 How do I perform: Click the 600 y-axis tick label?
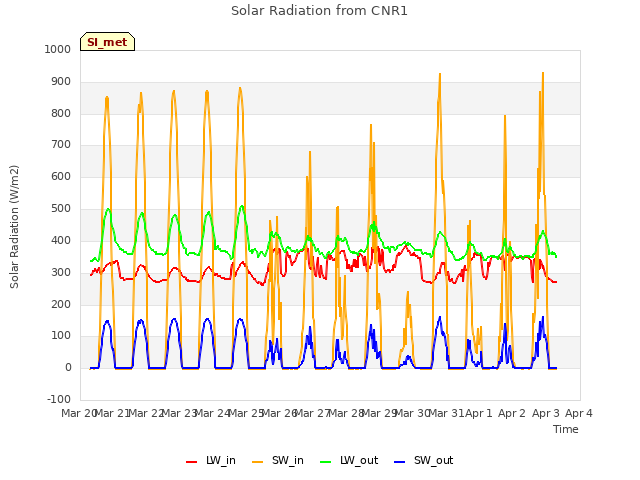[x=61, y=176]
